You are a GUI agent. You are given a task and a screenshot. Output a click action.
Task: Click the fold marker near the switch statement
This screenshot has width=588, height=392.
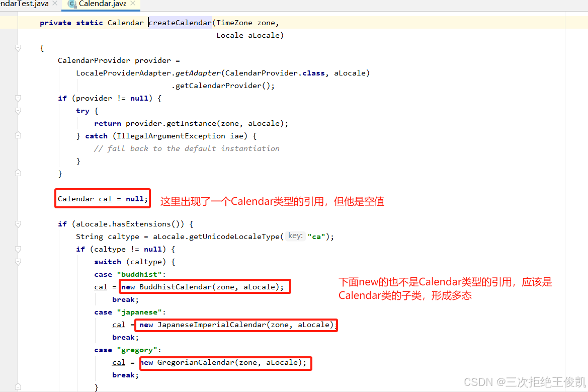pos(18,262)
